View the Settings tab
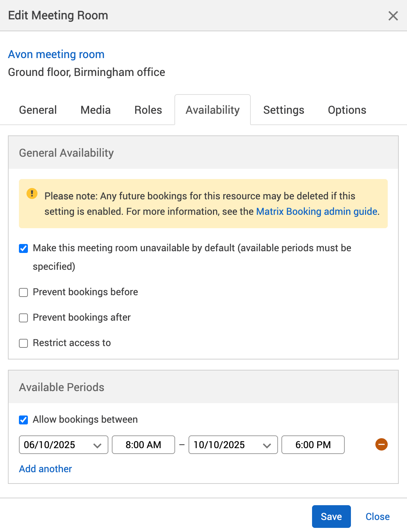This screenshot has height=532, width=407. (x=283, y=110)
